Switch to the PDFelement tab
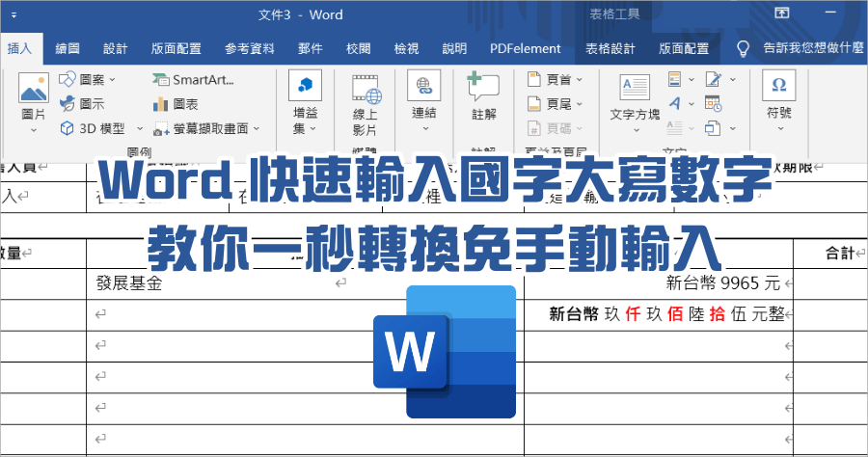 [x=526, y=48]
